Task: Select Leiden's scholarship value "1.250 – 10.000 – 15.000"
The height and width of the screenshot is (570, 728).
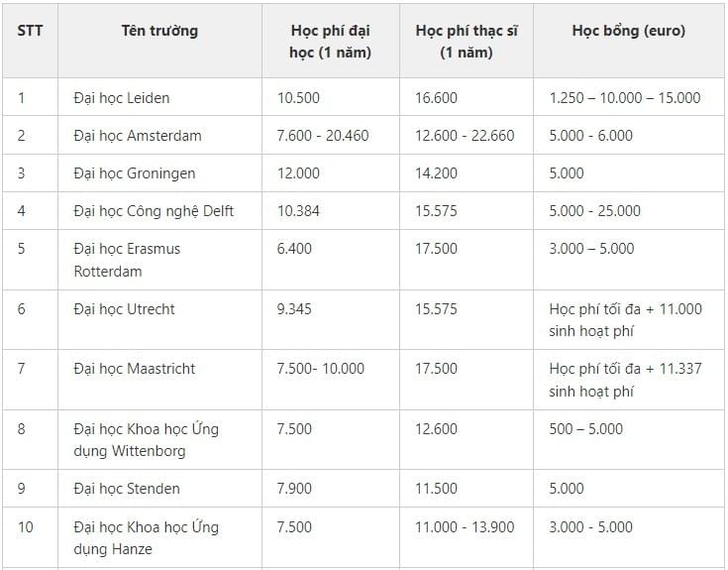Action: [x=624, y=98]
